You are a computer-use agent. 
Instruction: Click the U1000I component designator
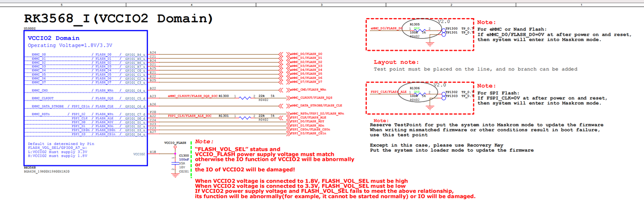(30, 29)
